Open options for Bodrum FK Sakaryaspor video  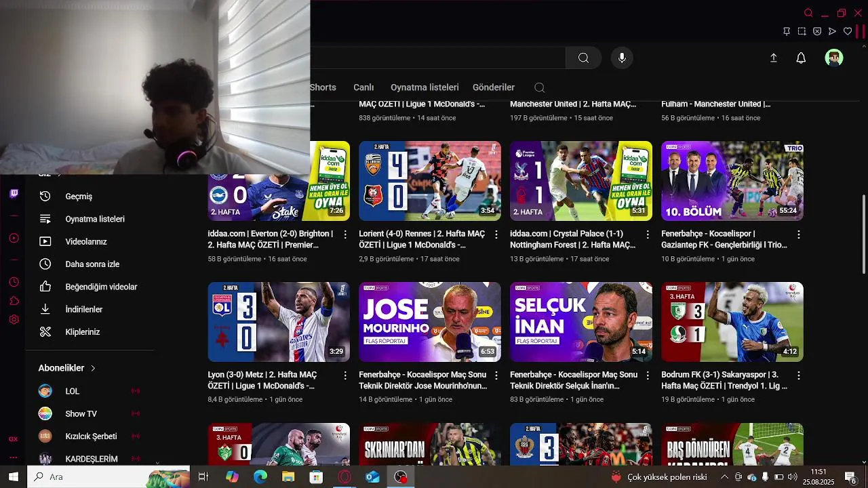(798, 375)
